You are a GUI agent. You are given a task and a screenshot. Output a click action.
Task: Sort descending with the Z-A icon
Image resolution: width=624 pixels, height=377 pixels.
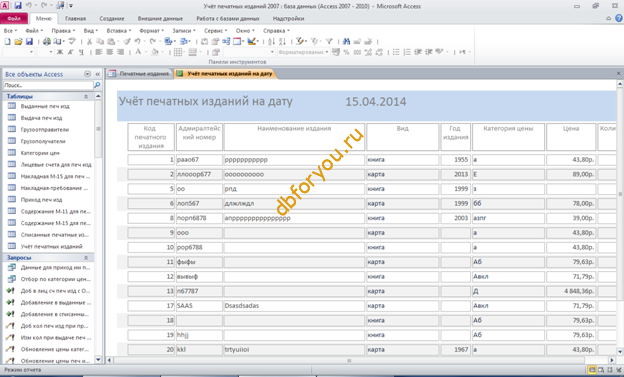pos(282,41)
